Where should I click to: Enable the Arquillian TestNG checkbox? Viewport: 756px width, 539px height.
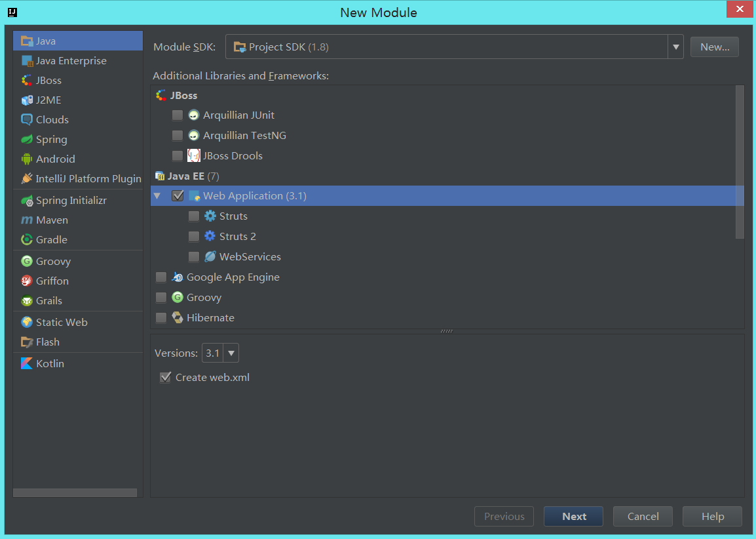click(x=178, y=136)
